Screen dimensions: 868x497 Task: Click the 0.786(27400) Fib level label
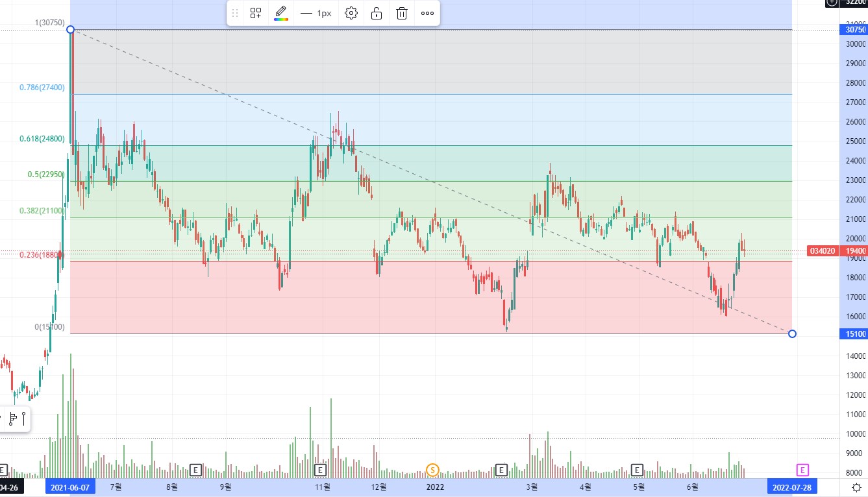tap(42, 87)
